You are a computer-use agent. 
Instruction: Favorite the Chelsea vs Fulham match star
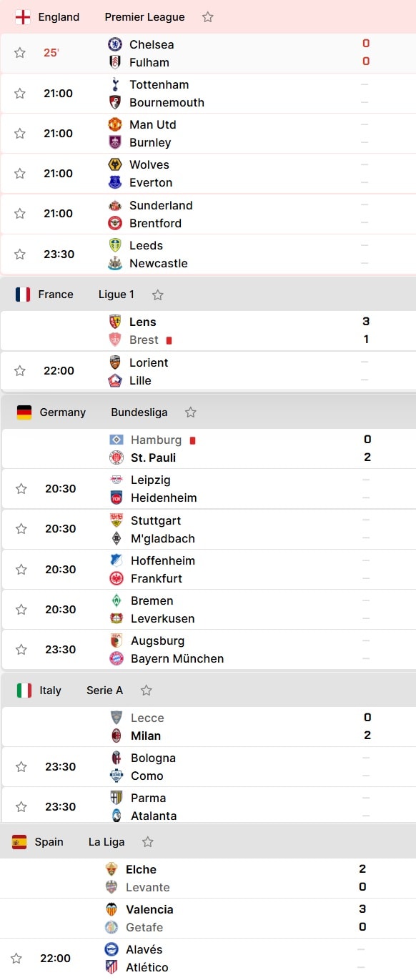pyautogui.click(x=20, y=53)
